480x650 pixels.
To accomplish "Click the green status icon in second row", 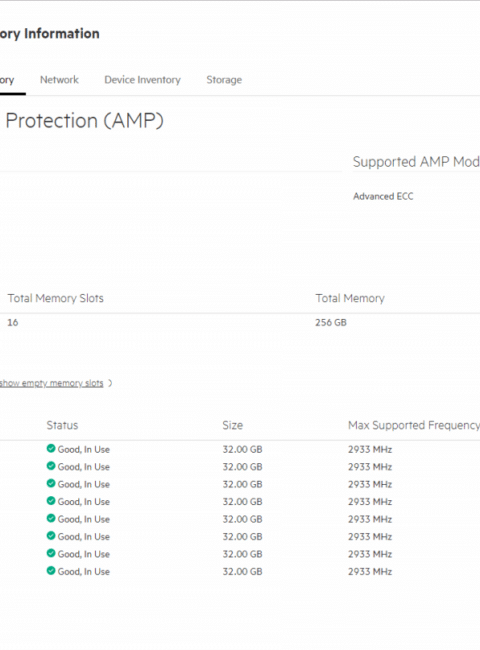I will point(51,466).
